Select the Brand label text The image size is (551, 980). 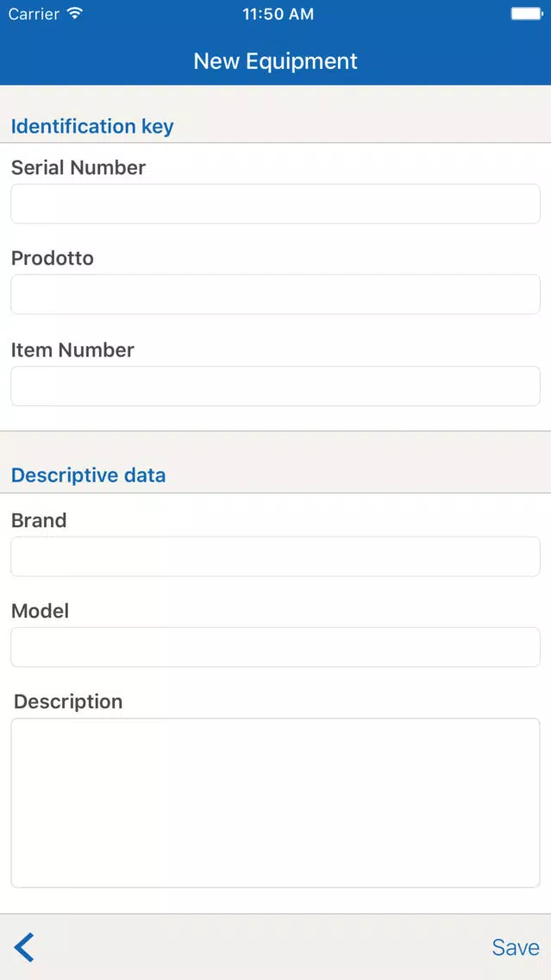click(39, 520)
